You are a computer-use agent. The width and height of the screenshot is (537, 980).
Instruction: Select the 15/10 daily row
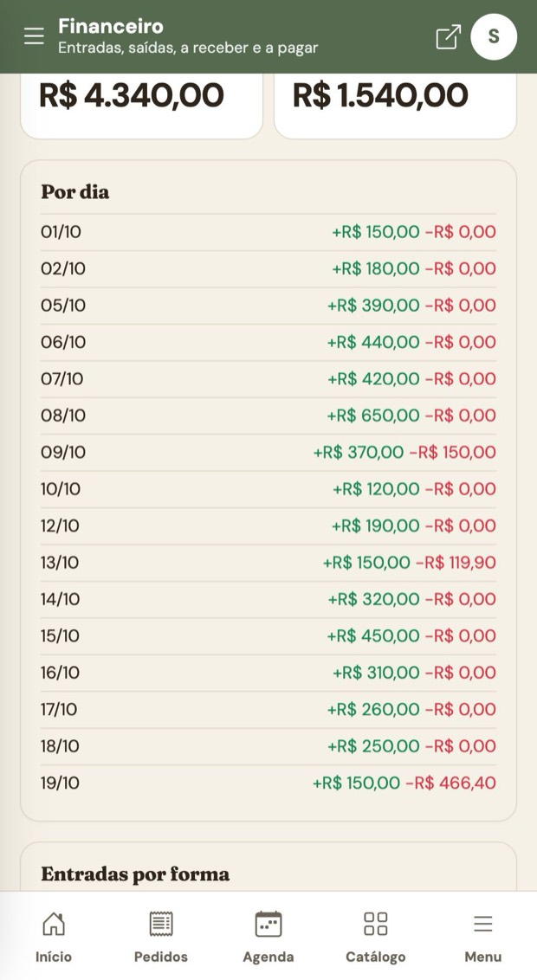coord(268,636)
